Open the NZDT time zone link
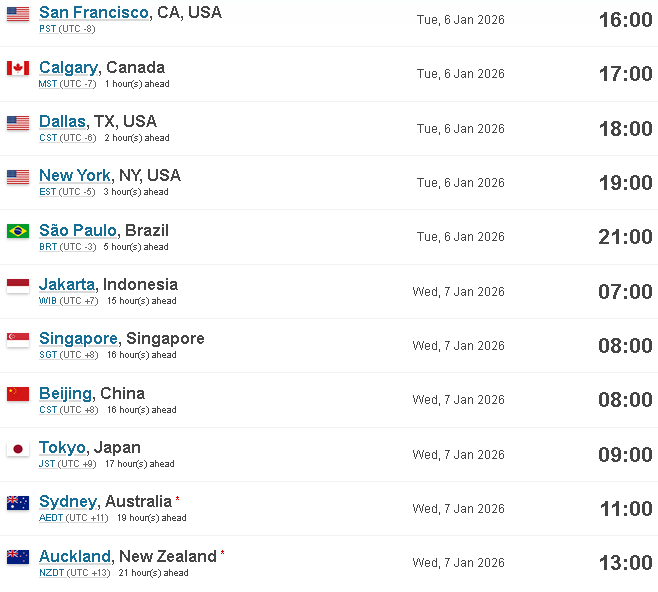The image size is (658, 592). [x=52, y=573]
